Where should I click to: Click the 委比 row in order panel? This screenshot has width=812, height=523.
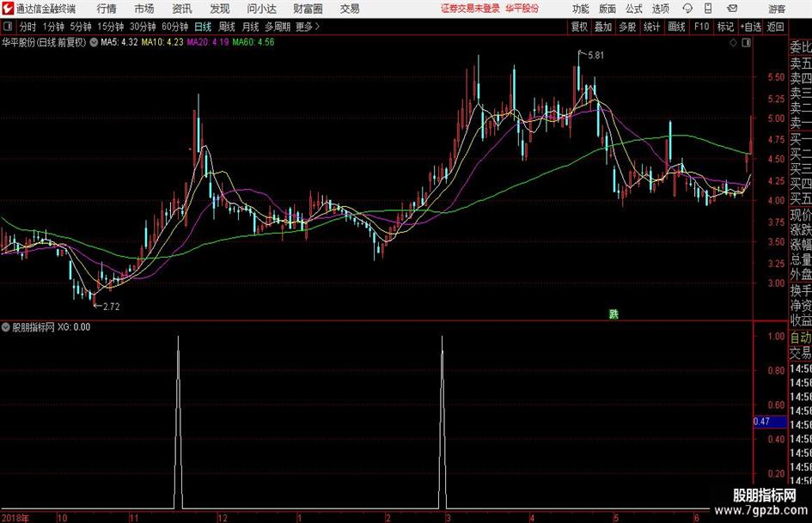tap(801, 47)
